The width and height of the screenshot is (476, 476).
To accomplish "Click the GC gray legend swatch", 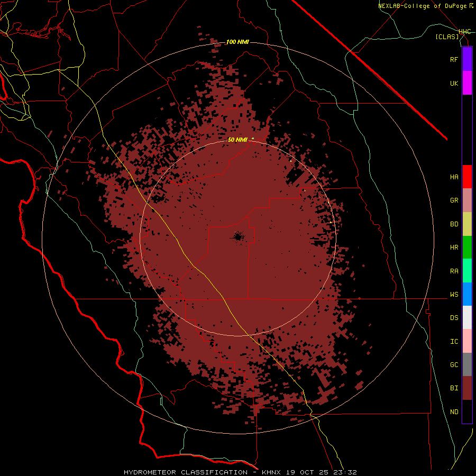I will [x=467, y=364].
